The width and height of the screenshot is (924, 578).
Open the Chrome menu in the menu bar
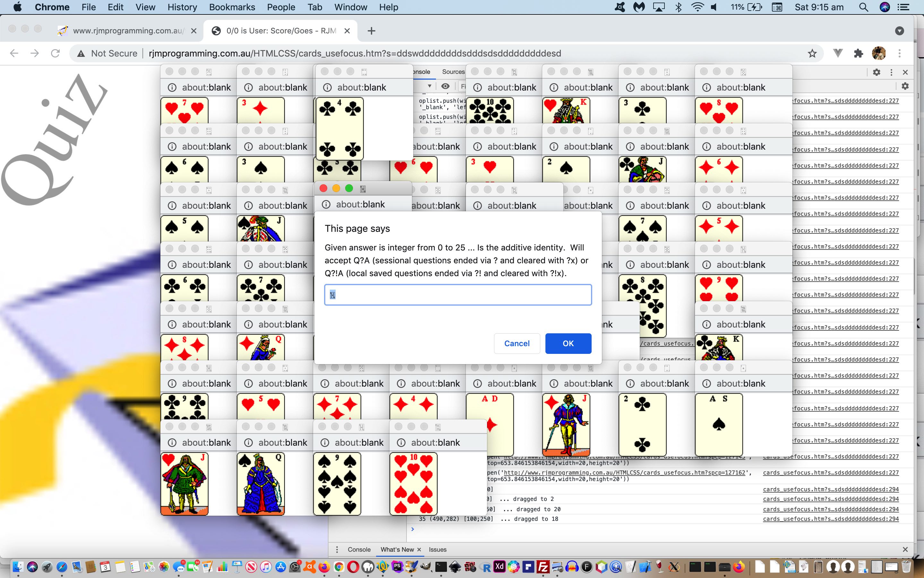point(52,7)
